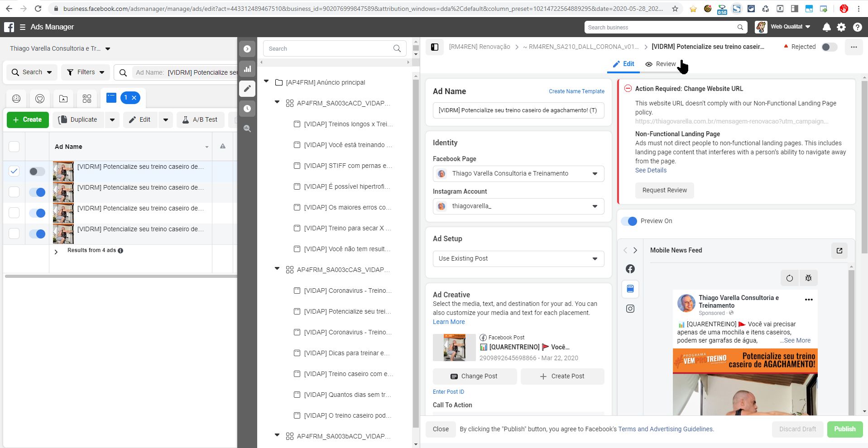Toggle the Preview On switch
Viewport: 868px width, 448px height.
pos(629,221)
